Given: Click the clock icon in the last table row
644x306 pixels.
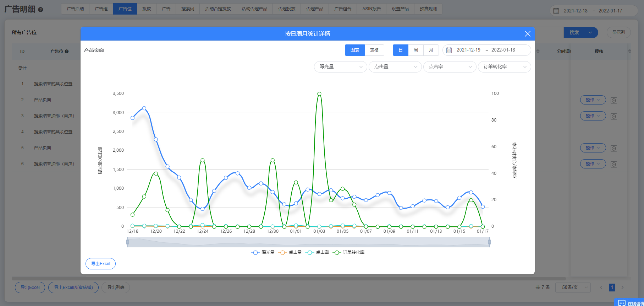Looking at the screenshot, I should click(x=613, y=165).
